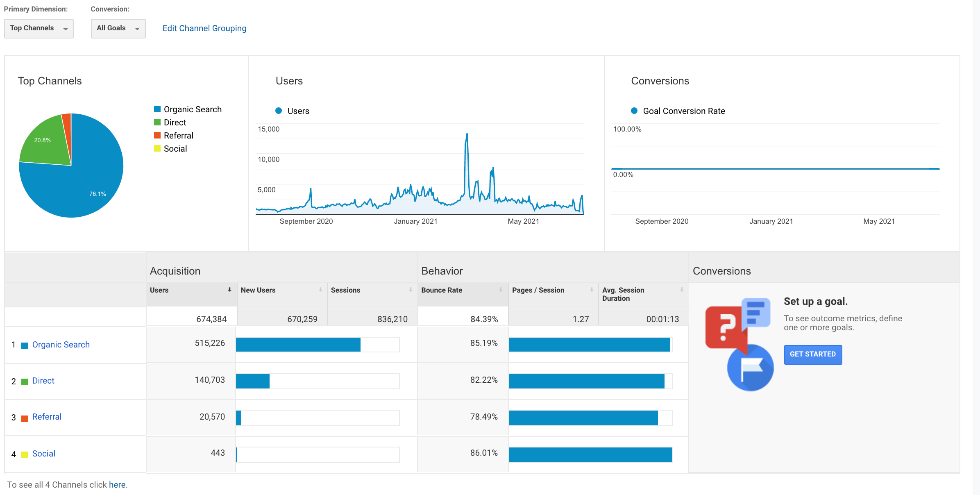Click the Social legend yellow square
Image resolution: width=980 pixels, height=495 pixels.
point(157,148)
